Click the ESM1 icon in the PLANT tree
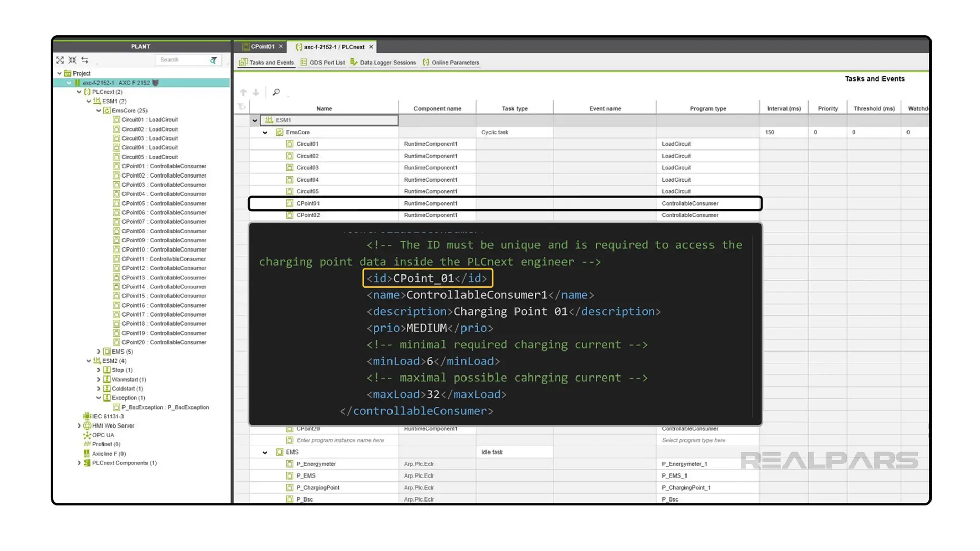Image resolution: width=980 pixels, height=551 pixels. (x=97, y=101)
